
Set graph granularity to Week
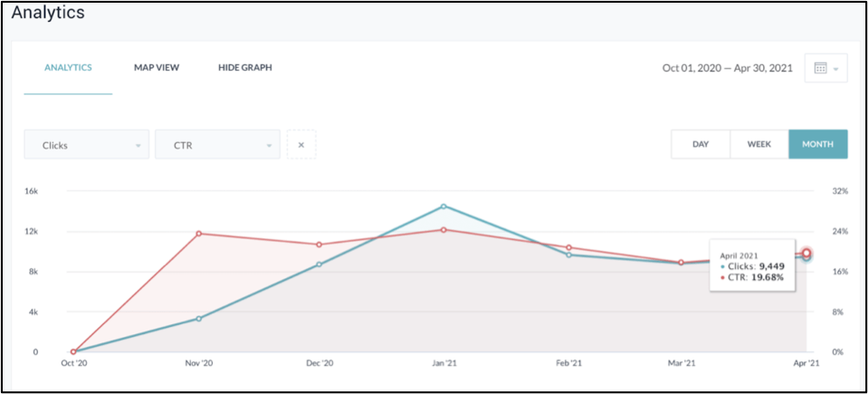tap(758, 144)
